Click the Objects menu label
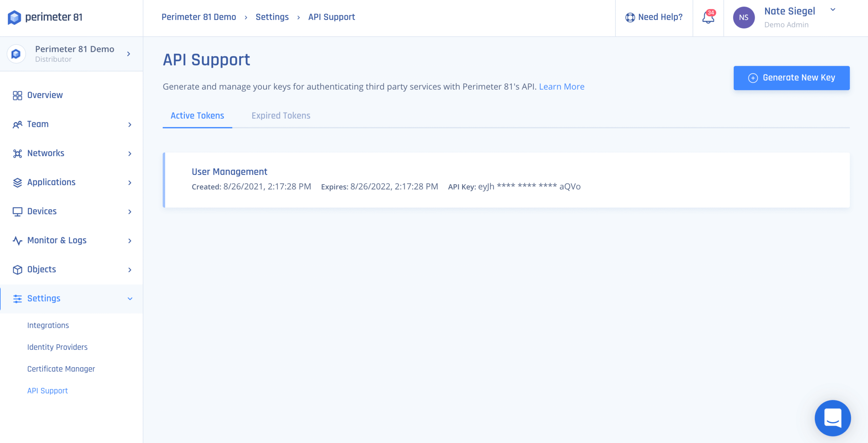868x443 pixels. [x=41, y=269]
